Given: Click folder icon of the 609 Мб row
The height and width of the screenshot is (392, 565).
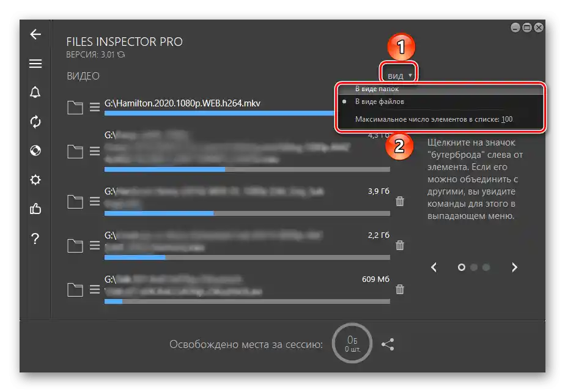Looking at the screenshot, I should pos(75,290).
